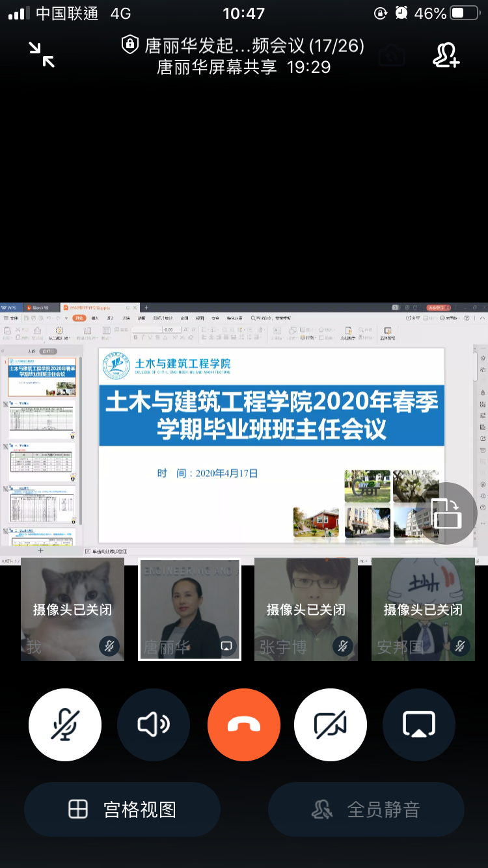The width and height of the screenshot is (488, 868).
Task: Tap the lock shield icon beside title
Action: [130, 45]
